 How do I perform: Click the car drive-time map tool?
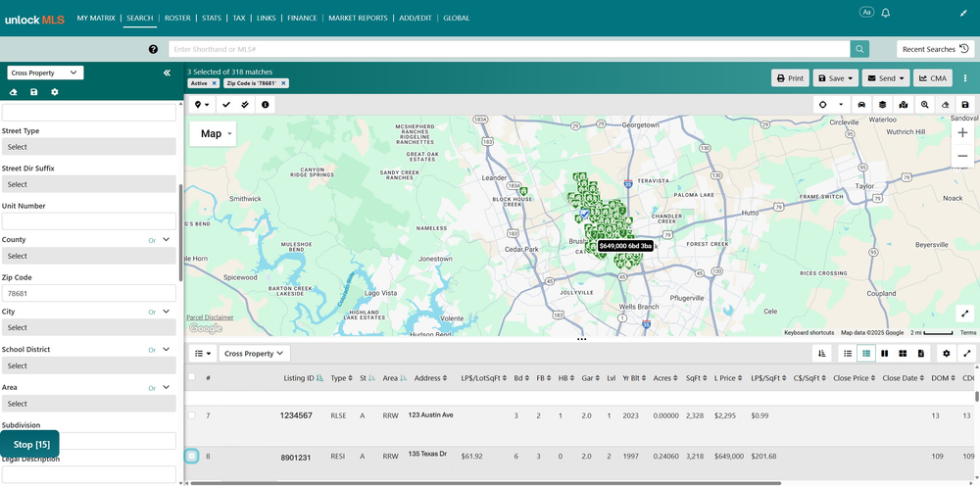coord(861,104)
